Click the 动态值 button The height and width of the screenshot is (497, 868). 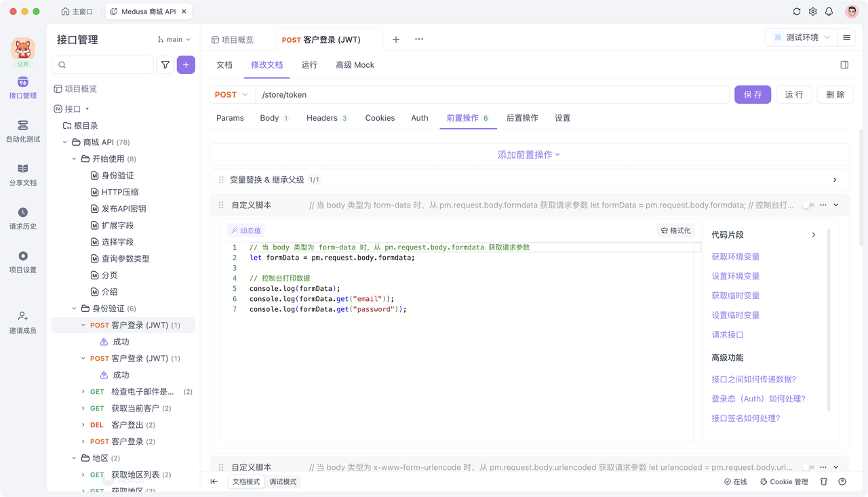coord(246,231)
